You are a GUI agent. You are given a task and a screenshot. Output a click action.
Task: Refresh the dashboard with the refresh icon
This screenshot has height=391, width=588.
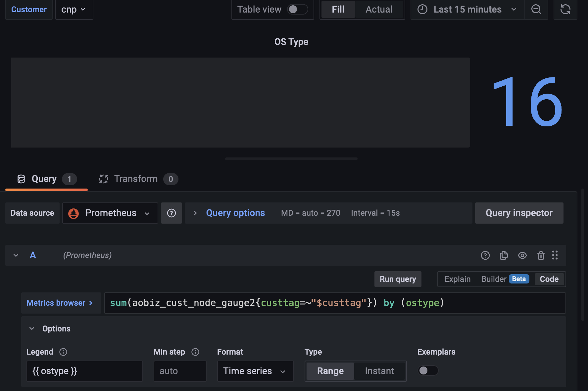[x=565, y=9]
